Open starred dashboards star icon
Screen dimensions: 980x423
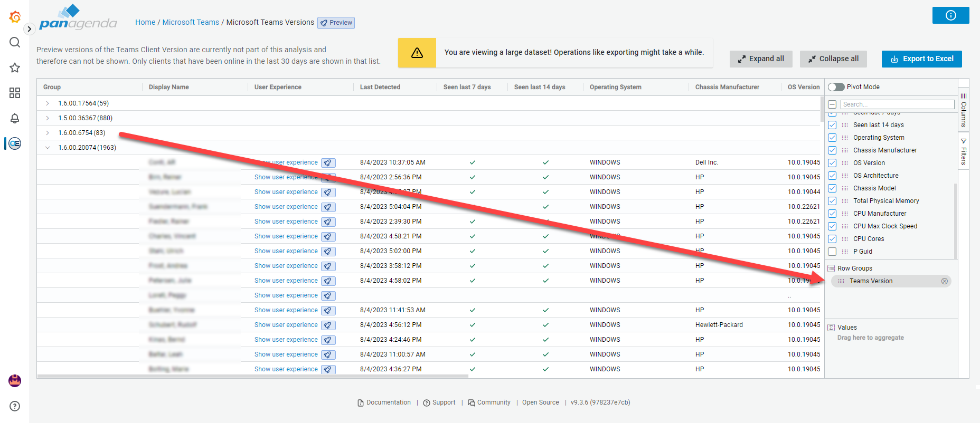pos(15,68)
